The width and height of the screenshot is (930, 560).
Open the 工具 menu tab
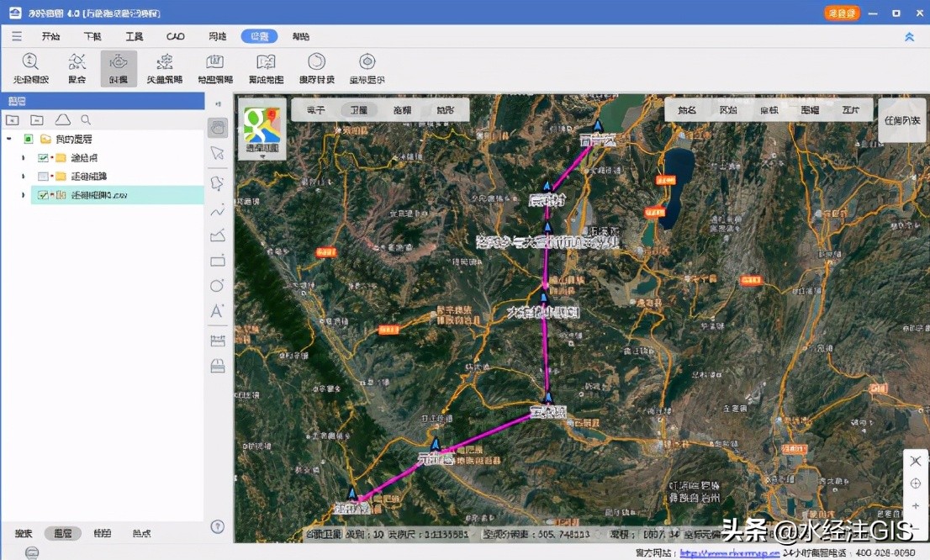(x=134, y=36)
